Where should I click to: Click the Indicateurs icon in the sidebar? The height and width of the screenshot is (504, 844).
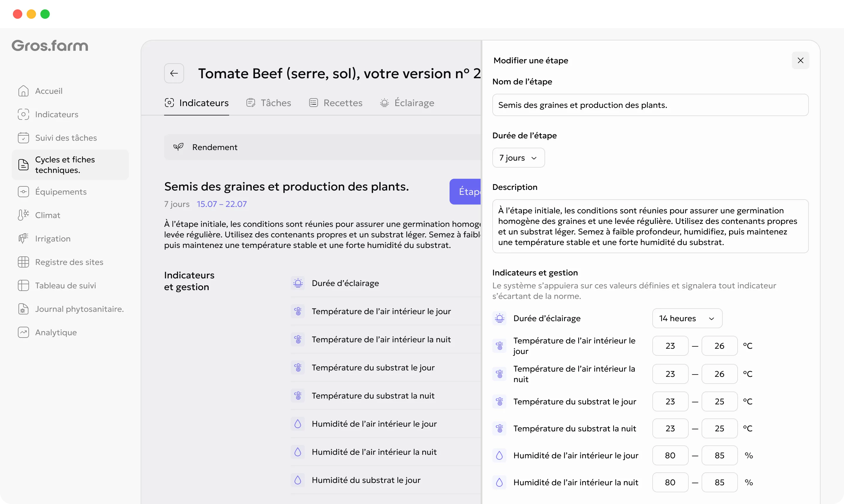click(23, 115)
